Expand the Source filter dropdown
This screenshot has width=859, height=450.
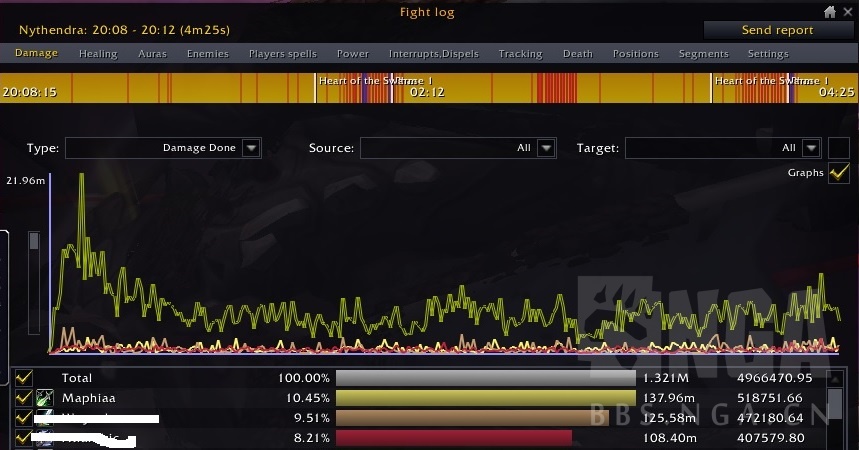coord(546,148)
